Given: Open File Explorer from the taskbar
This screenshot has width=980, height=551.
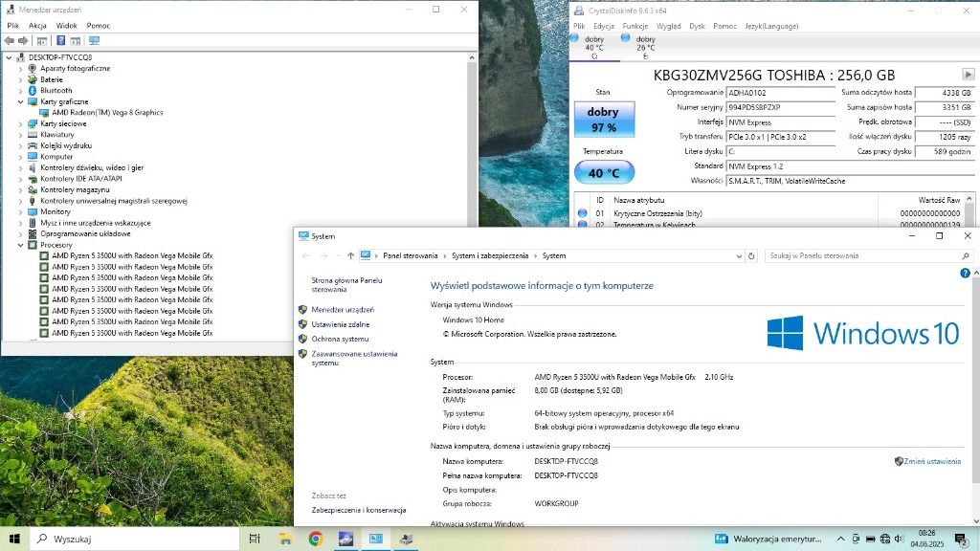Looking at the screenshot, I should click(285, 539).
